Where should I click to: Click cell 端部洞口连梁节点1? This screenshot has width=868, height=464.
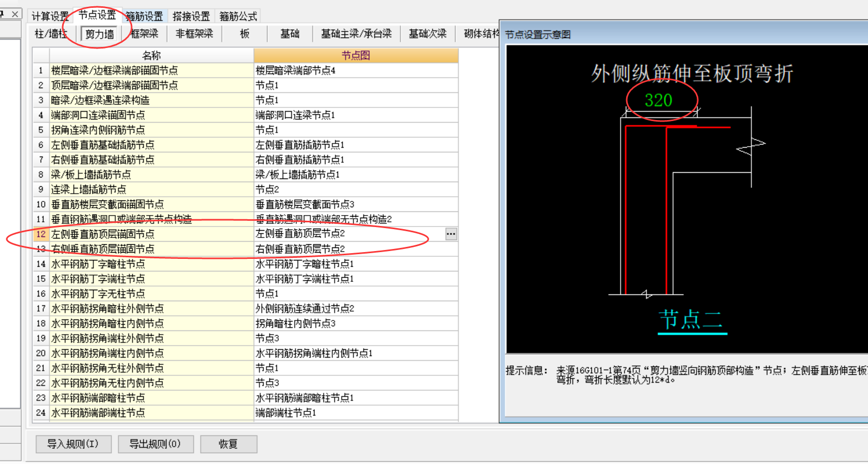pos(356,115)
